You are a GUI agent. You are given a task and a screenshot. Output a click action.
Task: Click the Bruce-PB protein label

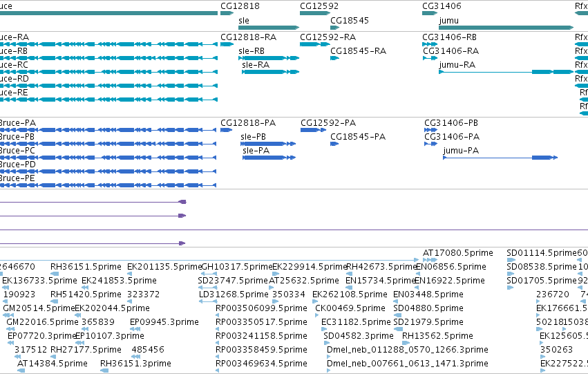click(x=17, y=137)
